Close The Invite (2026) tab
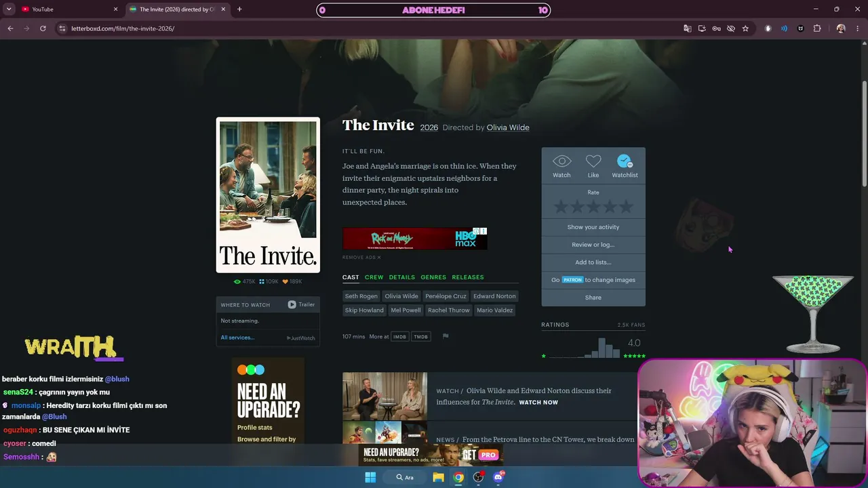 tap(223, 9)
